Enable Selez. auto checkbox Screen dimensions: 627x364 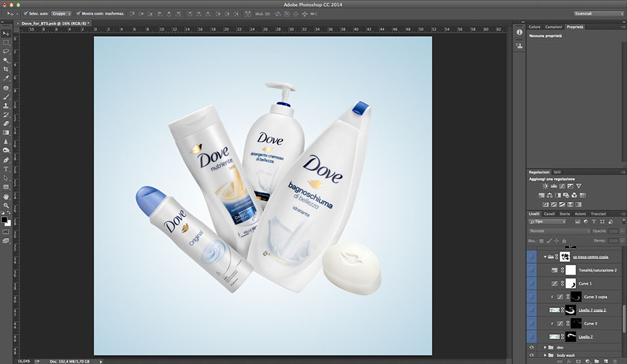tap(26, 14)
